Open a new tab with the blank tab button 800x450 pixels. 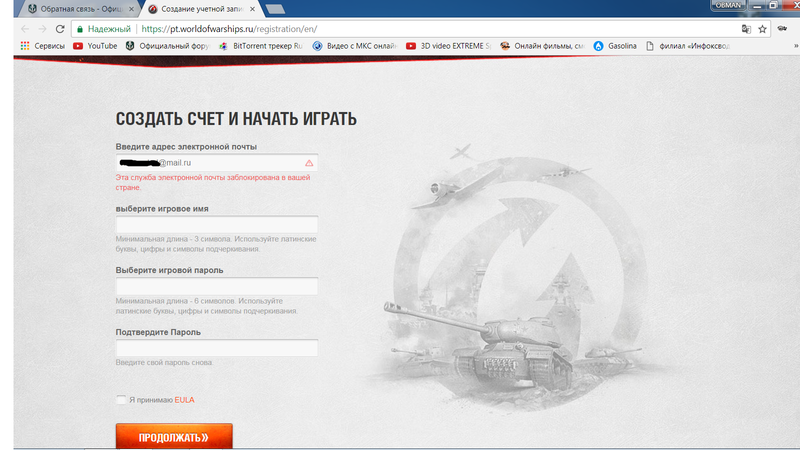point(276,9)
